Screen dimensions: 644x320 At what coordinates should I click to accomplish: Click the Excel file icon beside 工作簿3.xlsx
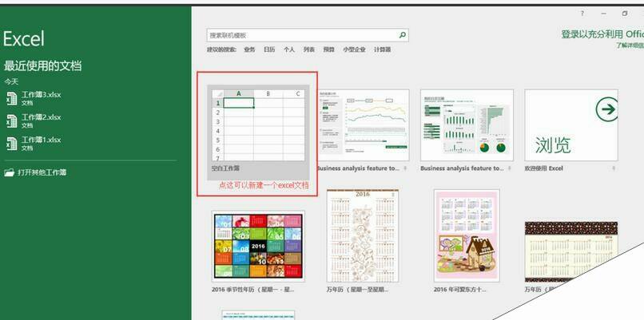(11, 98)
